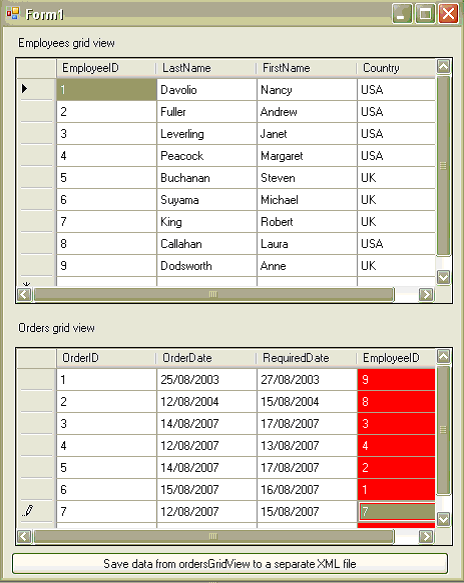Select the Robert cell
Viewport: 464px width, 583px height.
307,222
